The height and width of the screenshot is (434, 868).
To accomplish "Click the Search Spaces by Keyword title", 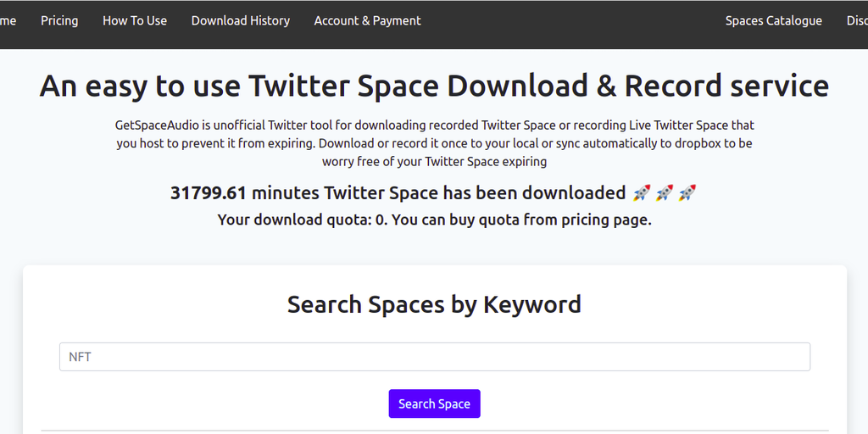I will pyautogui.click(x=434, y=304).
